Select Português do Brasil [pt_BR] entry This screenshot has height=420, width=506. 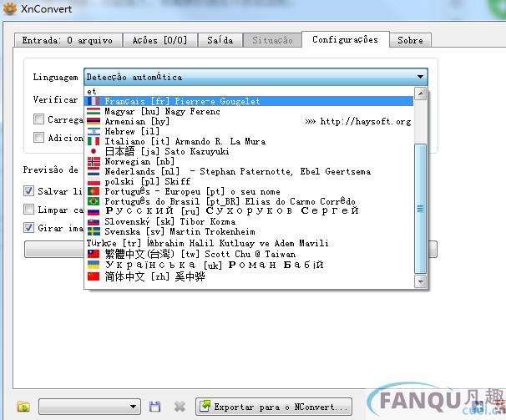click(x=249, y=201)
